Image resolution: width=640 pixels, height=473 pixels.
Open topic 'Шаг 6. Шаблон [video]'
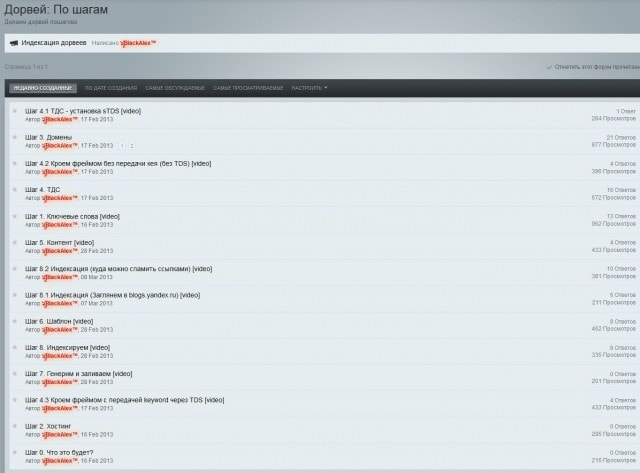click(x=59, y=321)
